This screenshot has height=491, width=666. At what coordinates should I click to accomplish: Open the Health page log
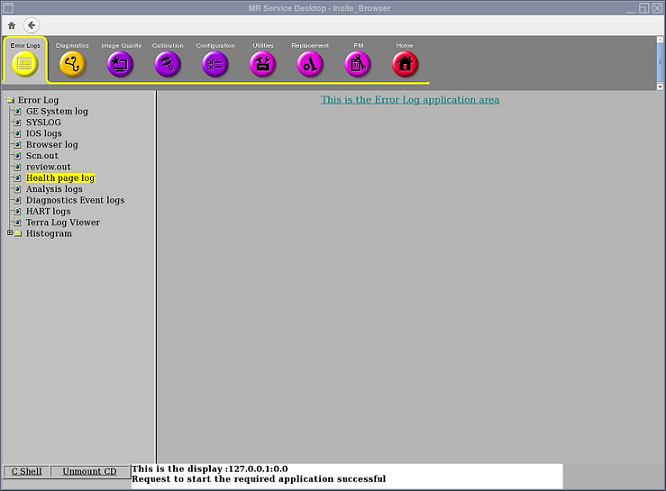click(x=60, y=178)
